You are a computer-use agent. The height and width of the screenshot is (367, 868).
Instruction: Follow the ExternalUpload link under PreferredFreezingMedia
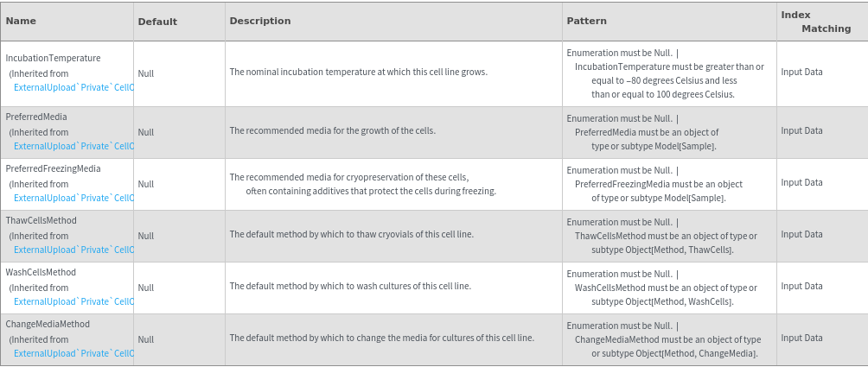pyautogui.click(x=73, y=198)
